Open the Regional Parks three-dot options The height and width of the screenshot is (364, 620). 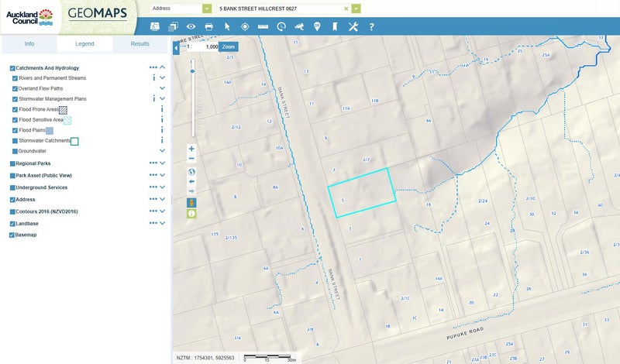coord(153,163)
